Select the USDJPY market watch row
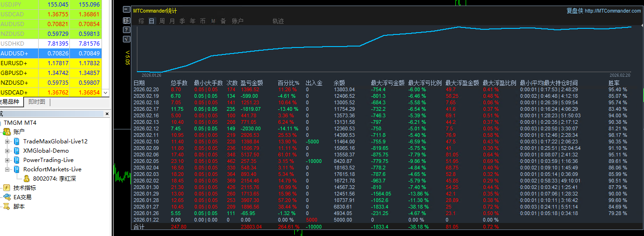 point(51,4)
